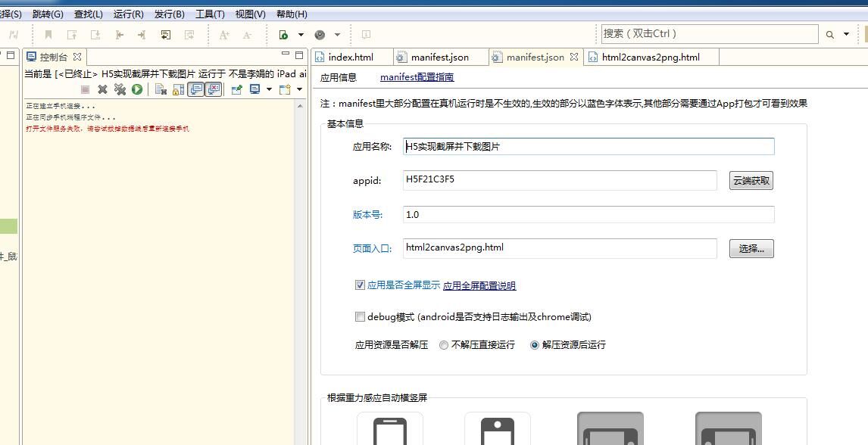The image size is (868, 445).
Task: Click the search magnifier icon
Action: (830, 35)
